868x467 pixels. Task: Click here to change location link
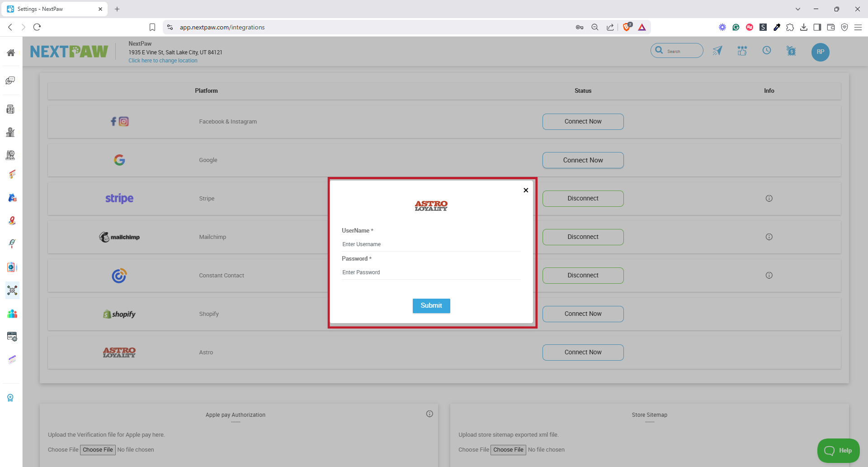coord(163,61)
